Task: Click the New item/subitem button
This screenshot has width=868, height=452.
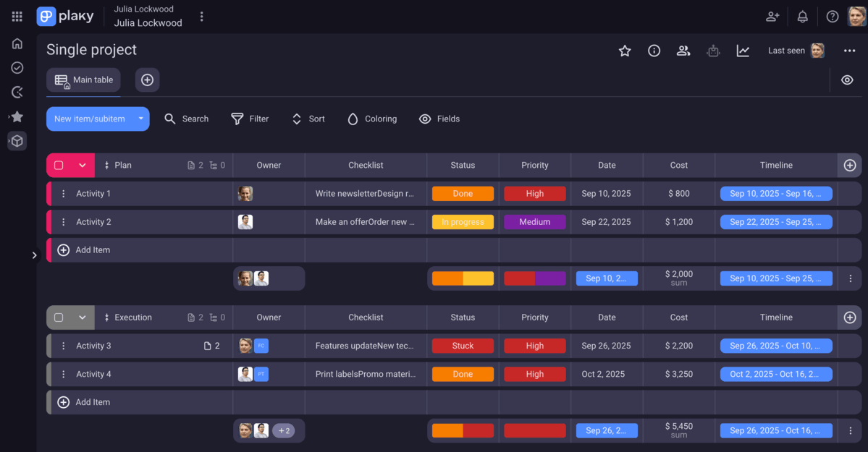Action: (x=89, y=119)
